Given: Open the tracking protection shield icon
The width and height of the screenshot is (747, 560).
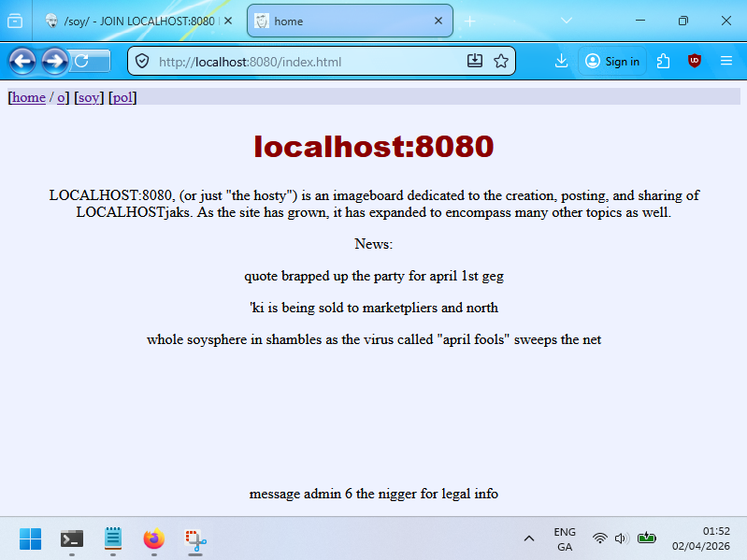Looking at the screenshot, I should pyautogui.click(x=143, y=62).
